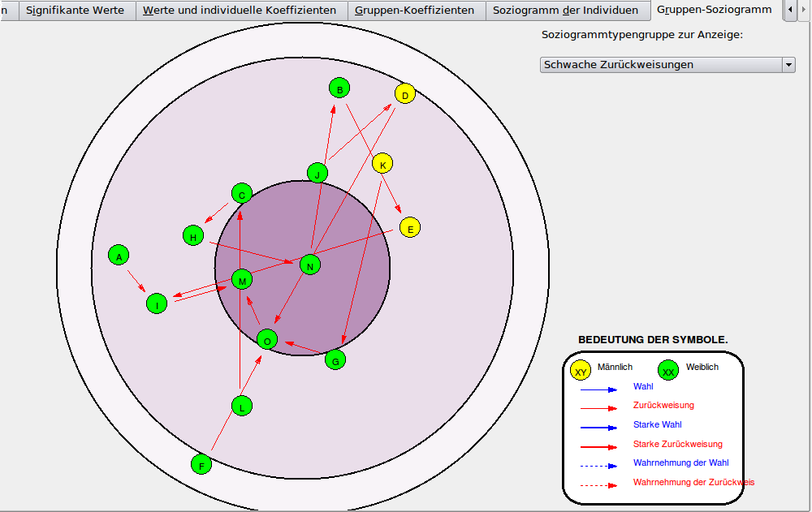Click the green node N in sociogram

tap(310, 265)
